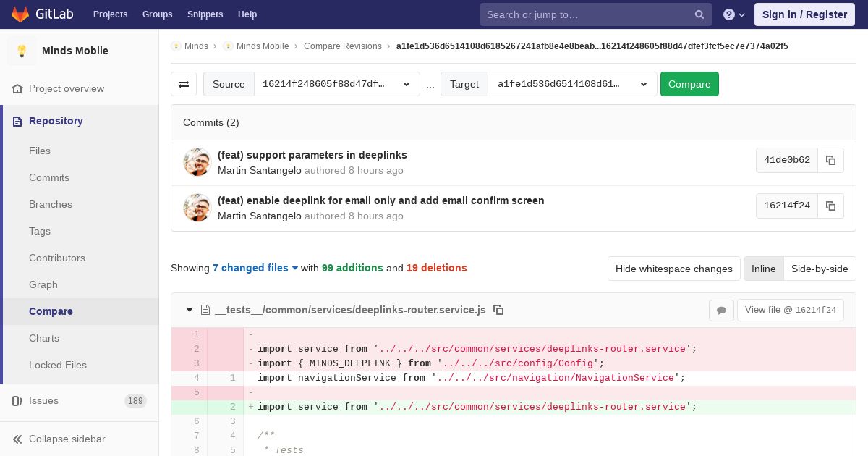868x456 pixels.
Task: Expand the 7 changed files list
Action: pos(255,268)
